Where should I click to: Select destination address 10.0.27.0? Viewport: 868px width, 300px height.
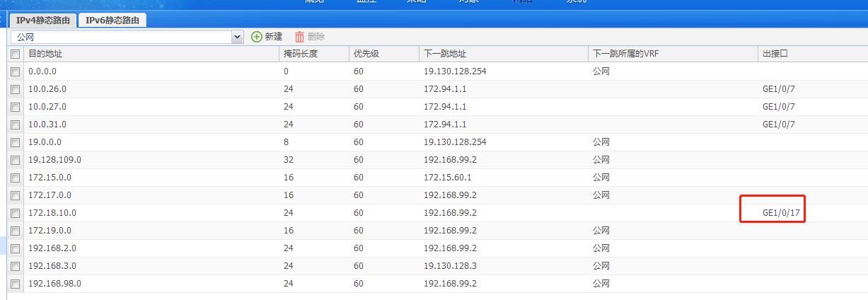pos(47,107)
